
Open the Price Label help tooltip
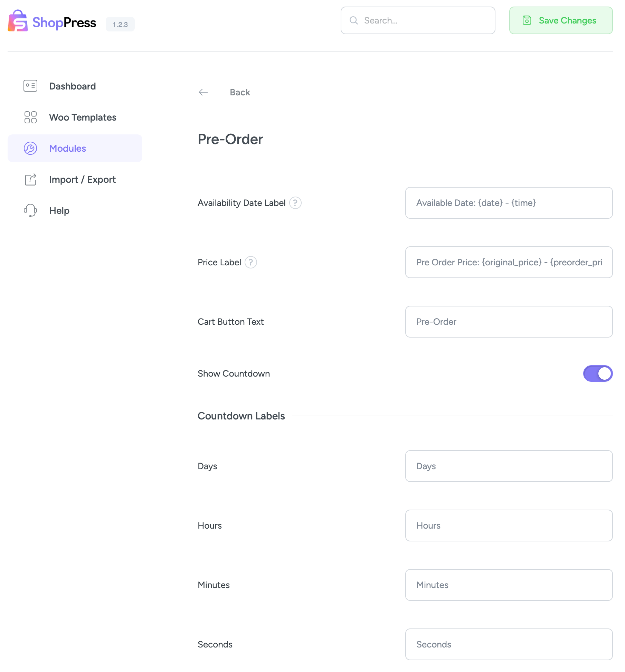pos(251,263)
